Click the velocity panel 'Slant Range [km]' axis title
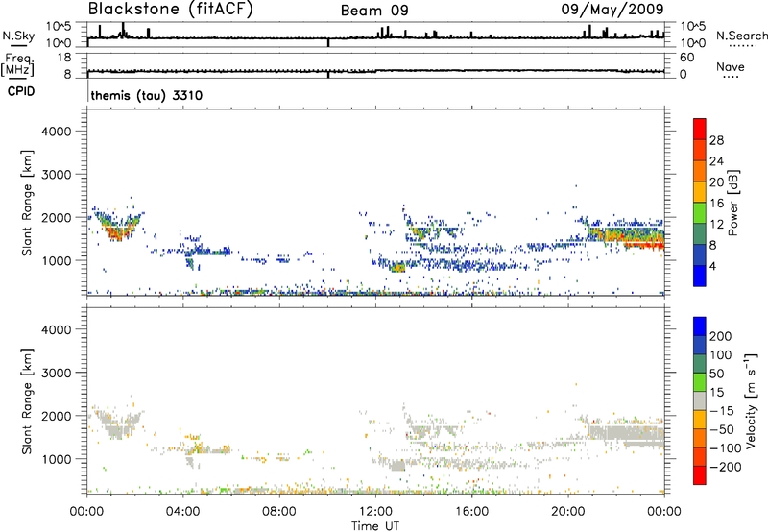 [27, 400]
